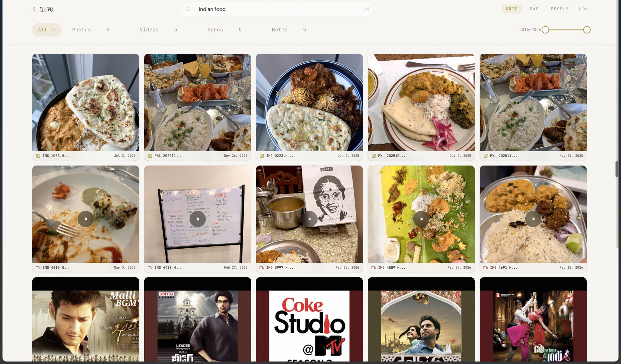Switch to GRID view

point(512,9)
